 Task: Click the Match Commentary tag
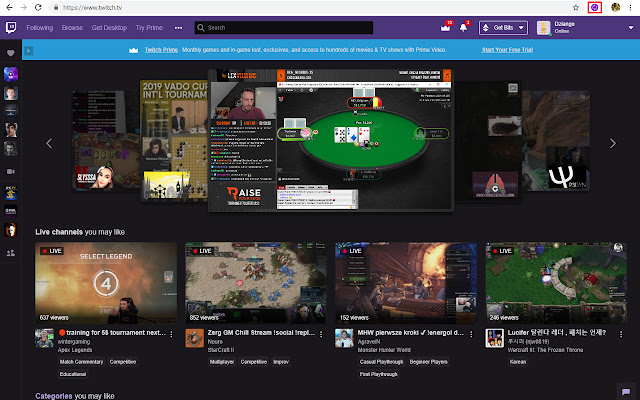(81, 362)
